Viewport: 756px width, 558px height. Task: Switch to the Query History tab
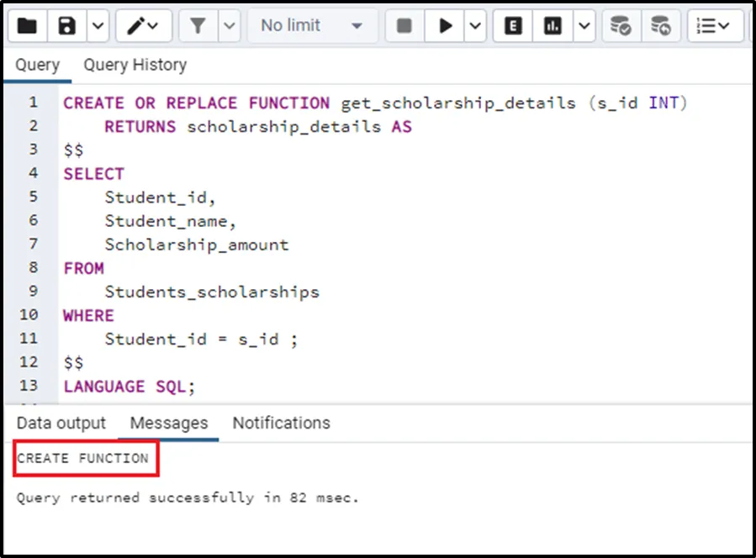pyautogui.click(x=135, y=65)
